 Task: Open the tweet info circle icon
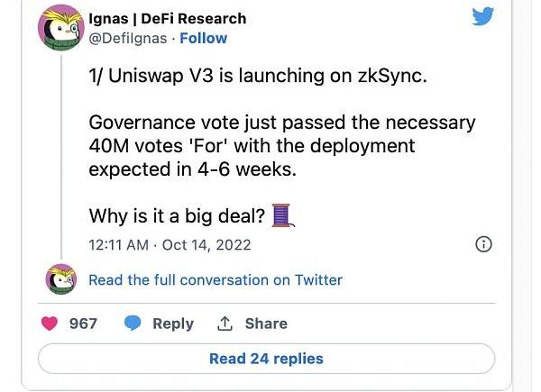[x=483, y=244]
